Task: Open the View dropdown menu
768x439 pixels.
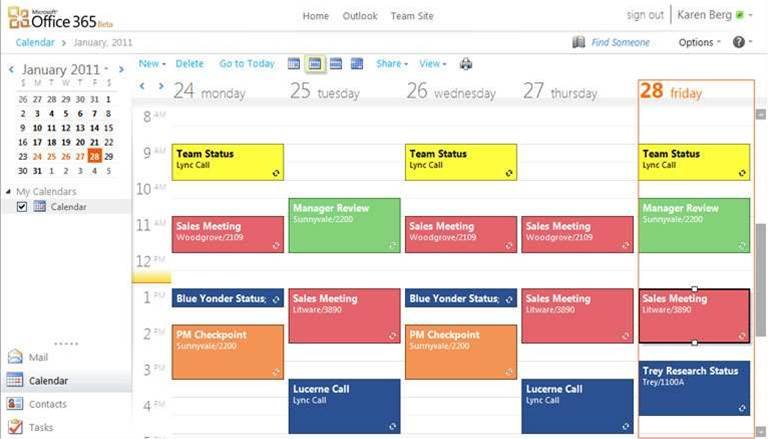Action: tap(432, 64)
